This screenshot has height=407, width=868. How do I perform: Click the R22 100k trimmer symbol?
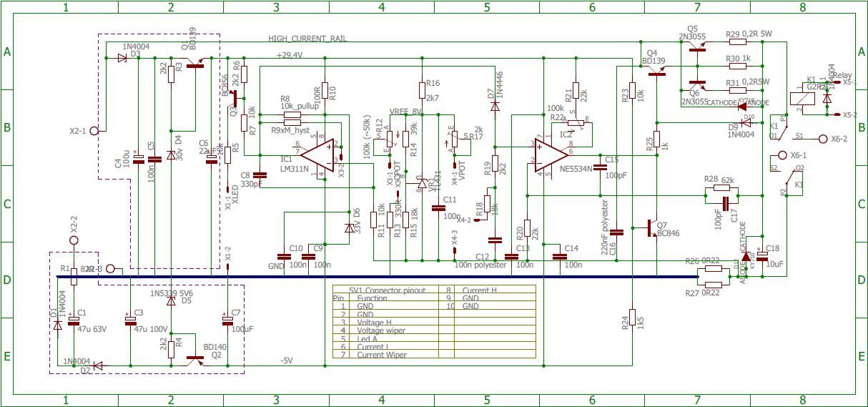(576, 122)
